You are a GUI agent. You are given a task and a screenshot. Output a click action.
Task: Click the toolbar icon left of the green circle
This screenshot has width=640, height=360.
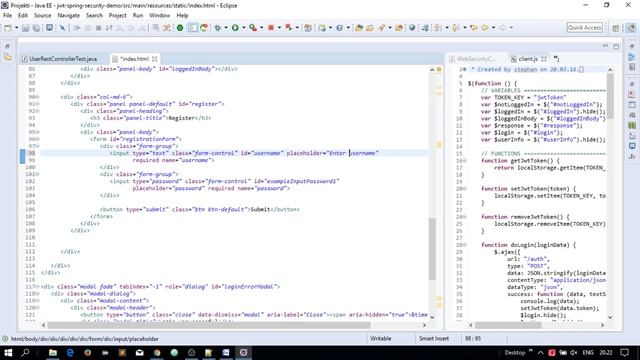(x=167, y=28)
